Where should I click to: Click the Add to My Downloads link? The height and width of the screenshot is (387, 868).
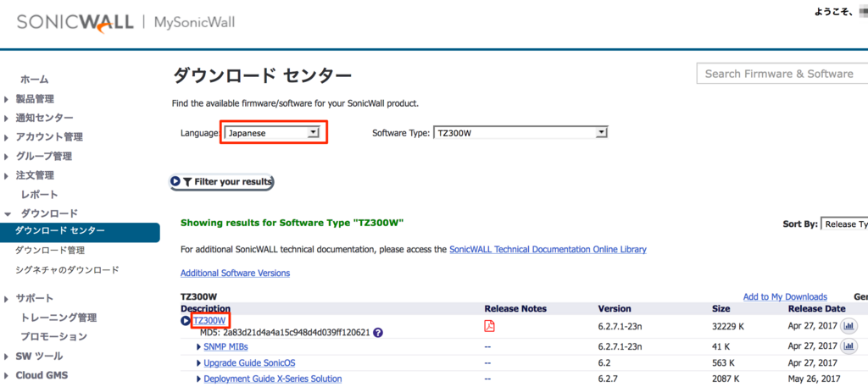tap(785, 297)
